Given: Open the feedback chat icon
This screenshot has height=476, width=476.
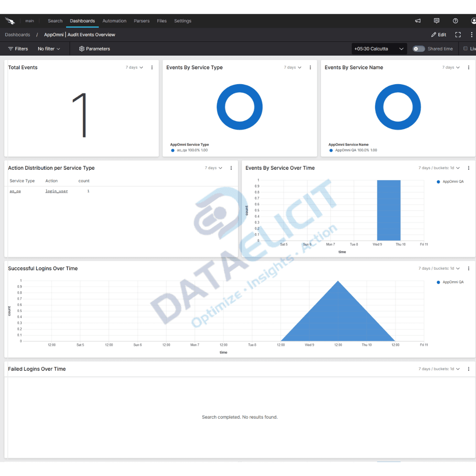Looking at the screenshot, I should (436, 21).
